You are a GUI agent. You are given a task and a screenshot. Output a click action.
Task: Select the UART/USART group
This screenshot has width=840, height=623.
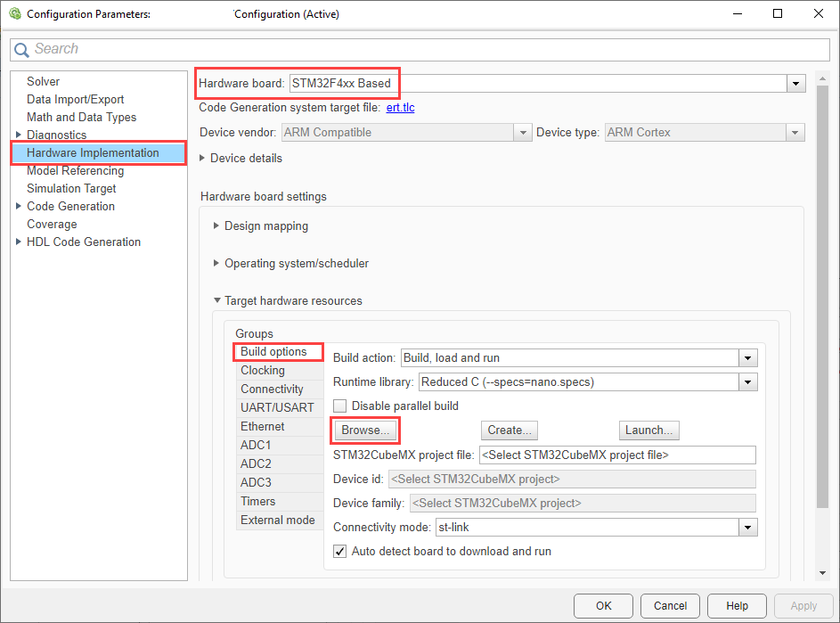click(x=273, y=407)
